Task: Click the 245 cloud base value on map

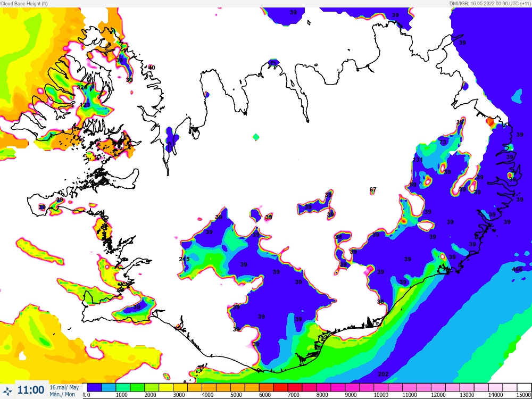Action: tap(184, 259)
